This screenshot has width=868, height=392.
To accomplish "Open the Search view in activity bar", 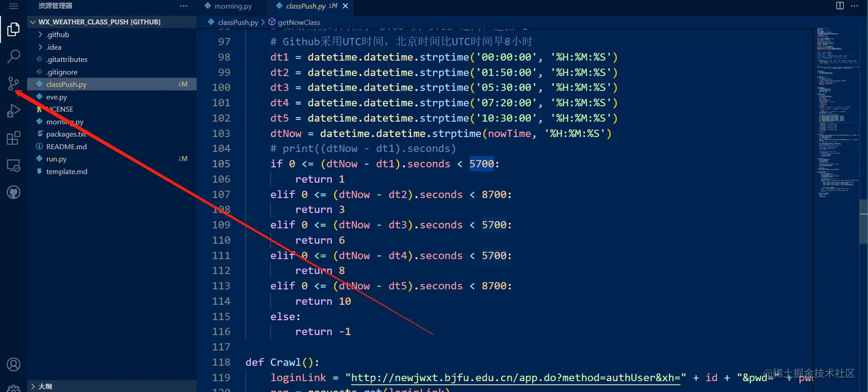I will 13,56.
